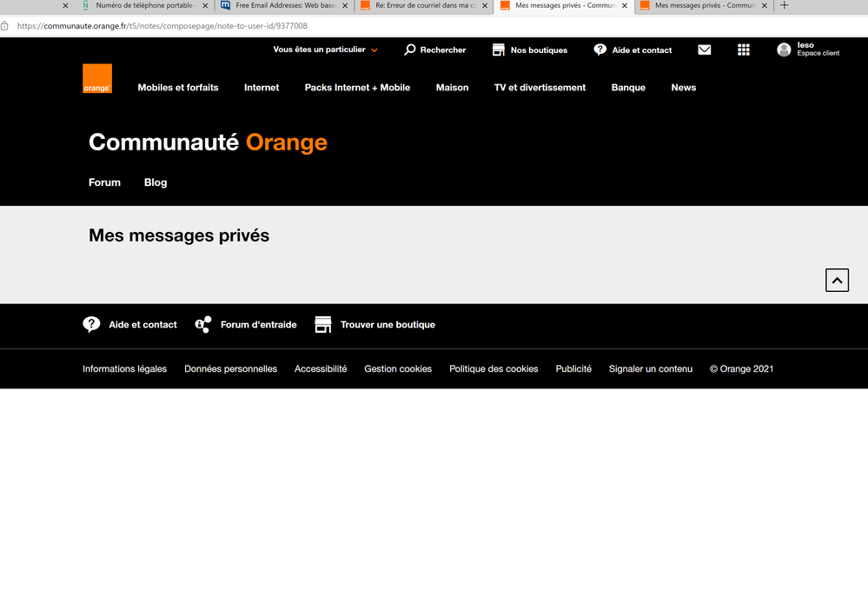
Task: Click the header Aide et contact question icon
Action: click(x=600, y=50)
